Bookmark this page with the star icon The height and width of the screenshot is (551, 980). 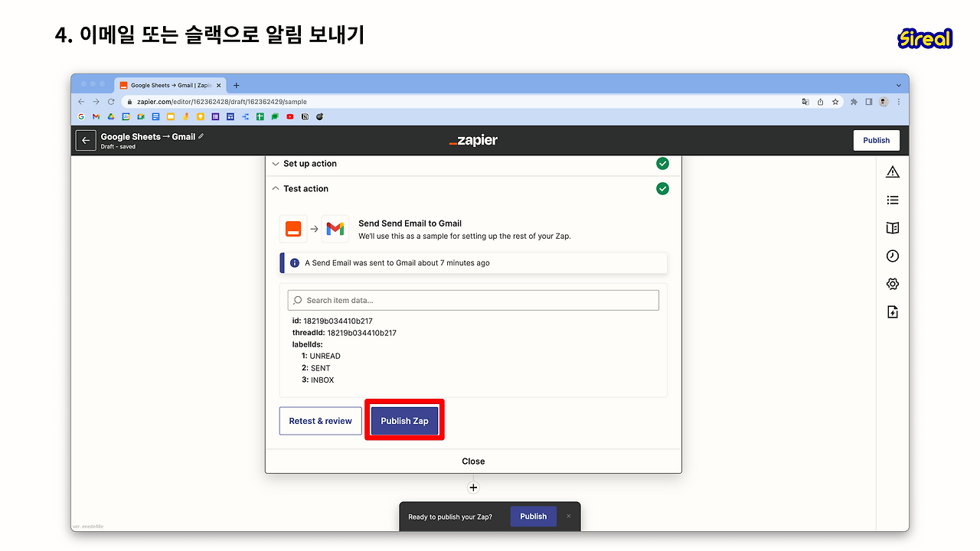coord(835,102)
